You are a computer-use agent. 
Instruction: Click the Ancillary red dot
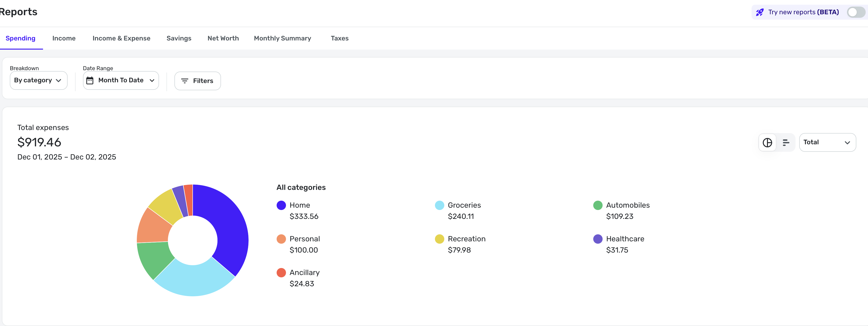click(x=281, y=273)
